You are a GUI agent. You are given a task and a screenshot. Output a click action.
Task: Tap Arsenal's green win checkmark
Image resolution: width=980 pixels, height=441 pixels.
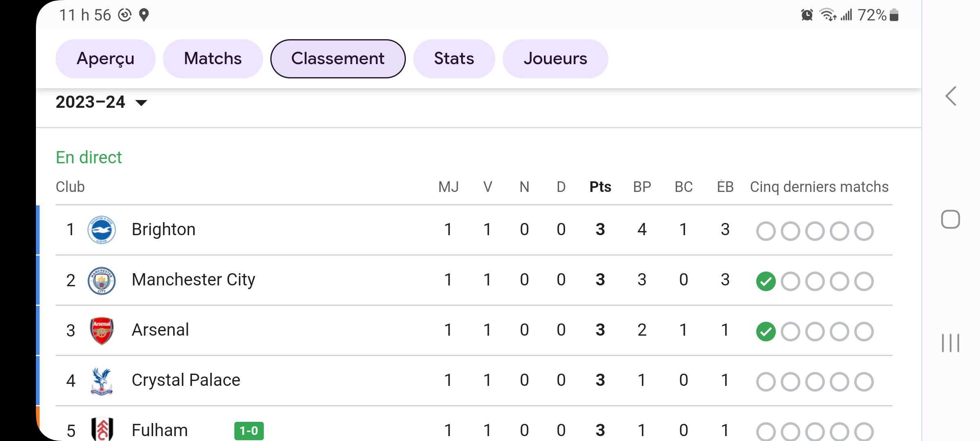(x=766, y=332)
